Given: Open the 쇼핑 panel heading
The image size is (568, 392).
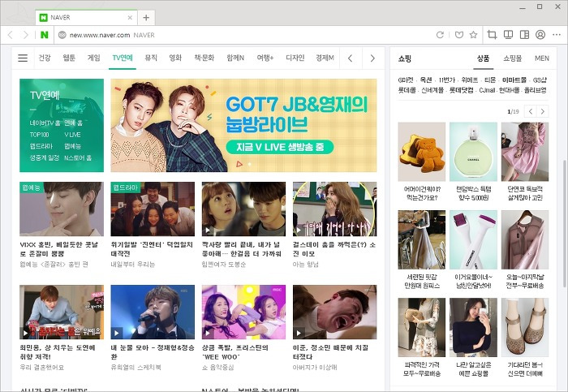Looking at the screenshot, I should (404, 58).
